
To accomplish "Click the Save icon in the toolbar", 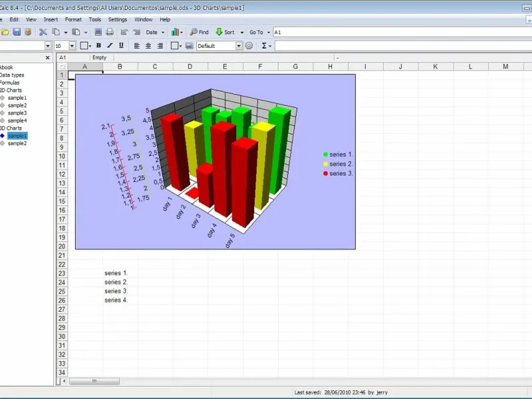I will pyautogui.click(x=17, y=32).
